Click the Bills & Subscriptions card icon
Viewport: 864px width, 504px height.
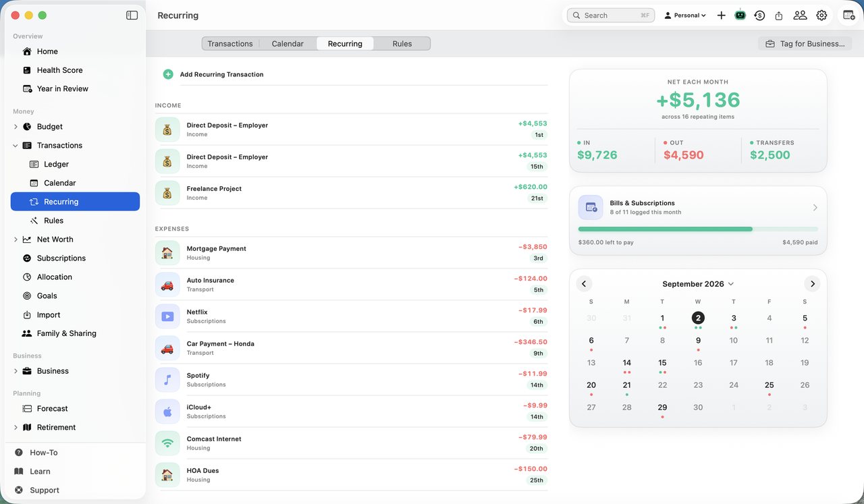click(591, 207)
